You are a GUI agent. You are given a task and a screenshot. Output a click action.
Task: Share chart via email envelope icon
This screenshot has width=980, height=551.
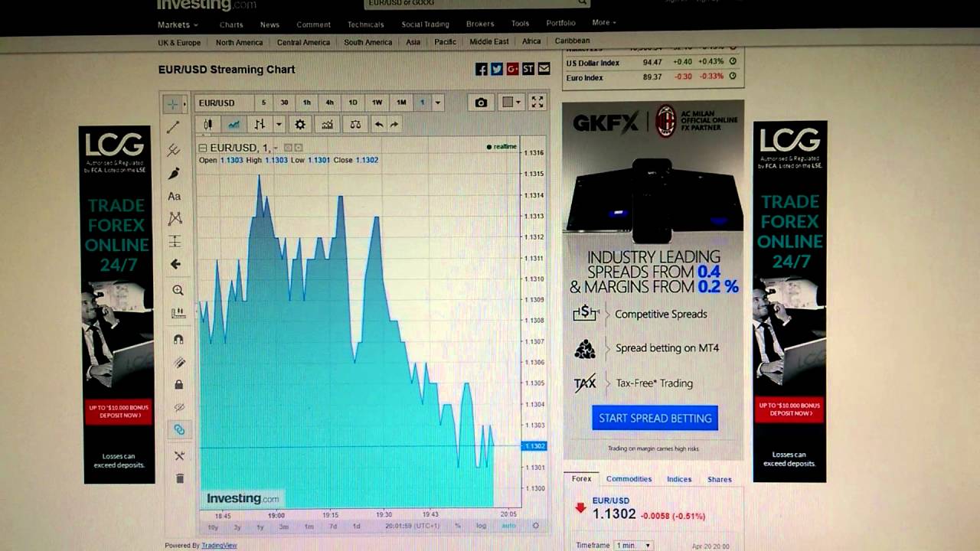tap(544, 69)
